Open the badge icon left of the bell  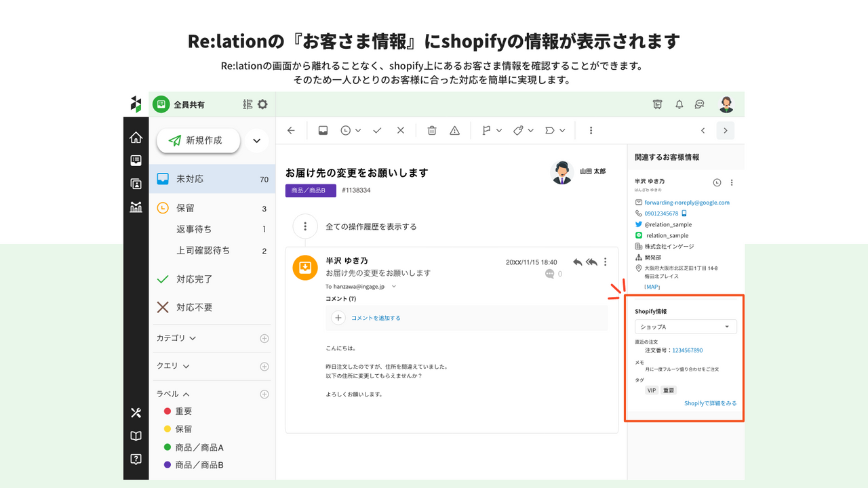[657, 104]
